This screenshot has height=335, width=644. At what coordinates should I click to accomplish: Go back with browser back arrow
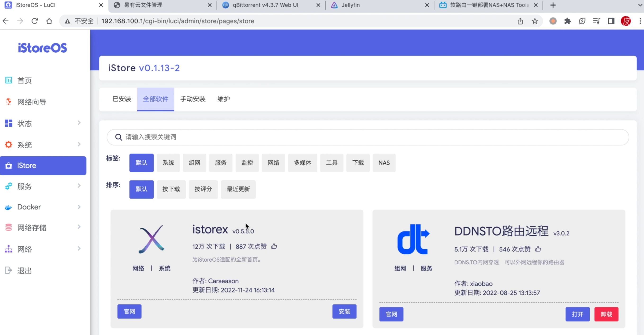coord(5,21)
